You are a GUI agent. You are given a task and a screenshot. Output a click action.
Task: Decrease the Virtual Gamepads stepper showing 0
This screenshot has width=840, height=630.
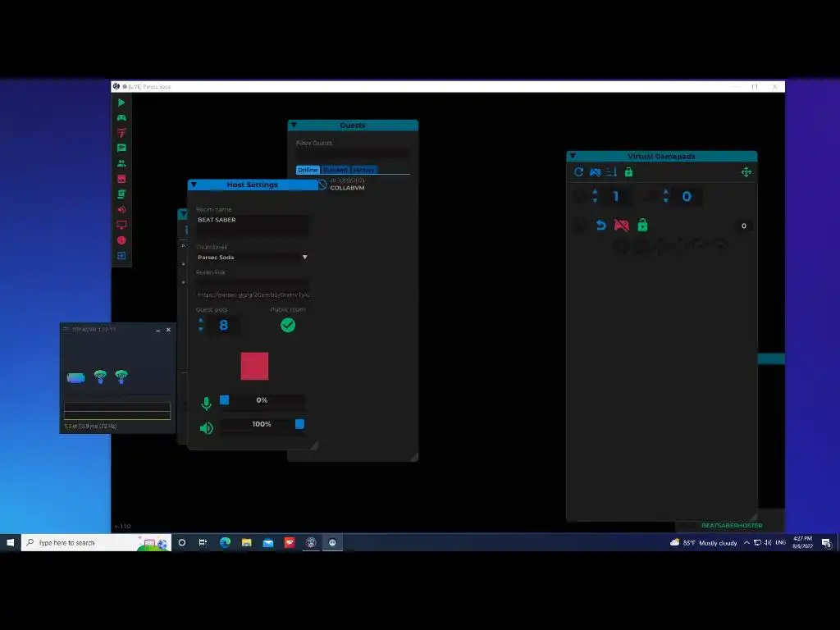coord(666,201)
